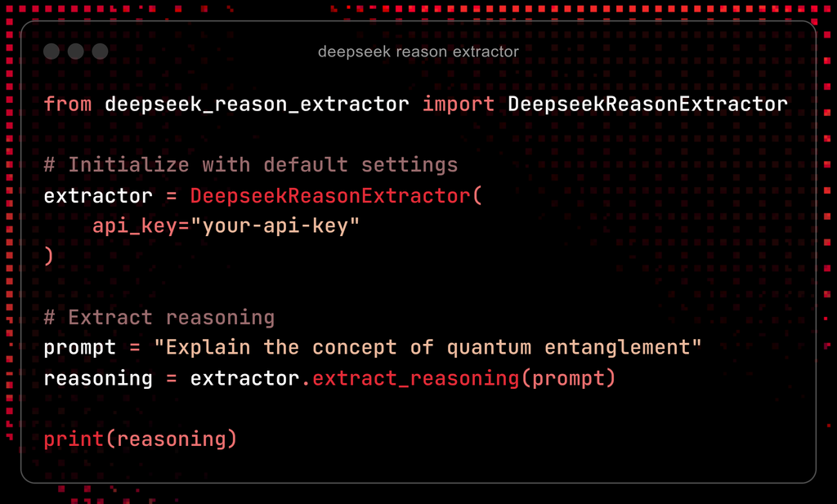The width and height of the screenshot is (837, 504).
Task: Click the middle gray window dot
Action: 76,51
